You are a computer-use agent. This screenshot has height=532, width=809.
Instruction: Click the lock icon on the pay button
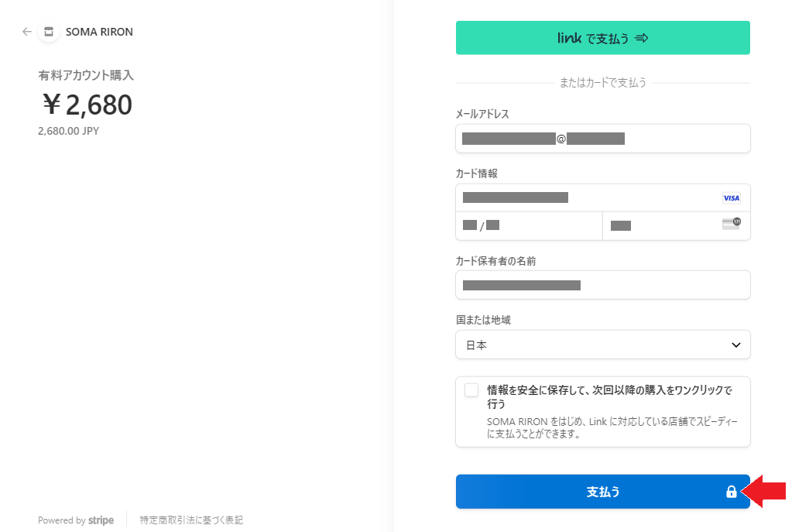tap(731, 492)
